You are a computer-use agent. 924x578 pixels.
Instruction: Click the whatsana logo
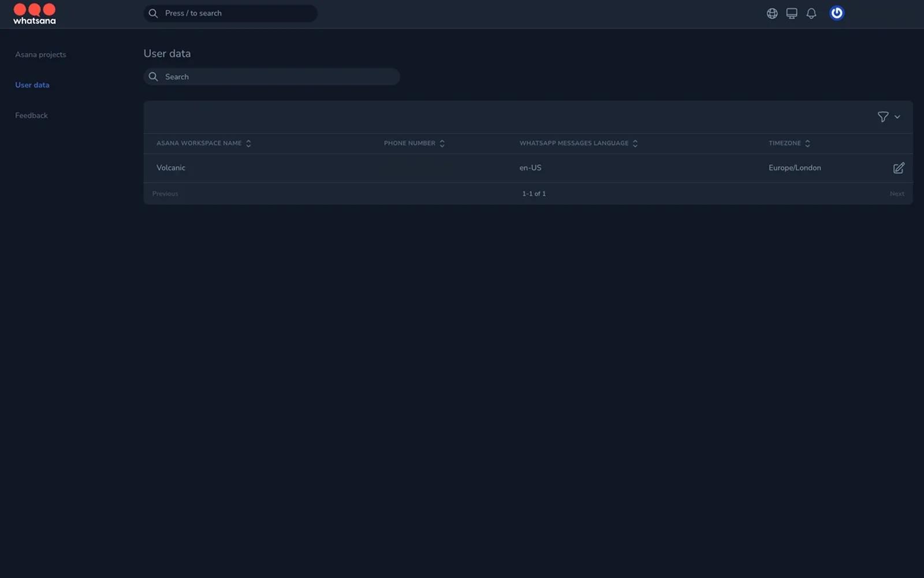click(x=35, y=14)
